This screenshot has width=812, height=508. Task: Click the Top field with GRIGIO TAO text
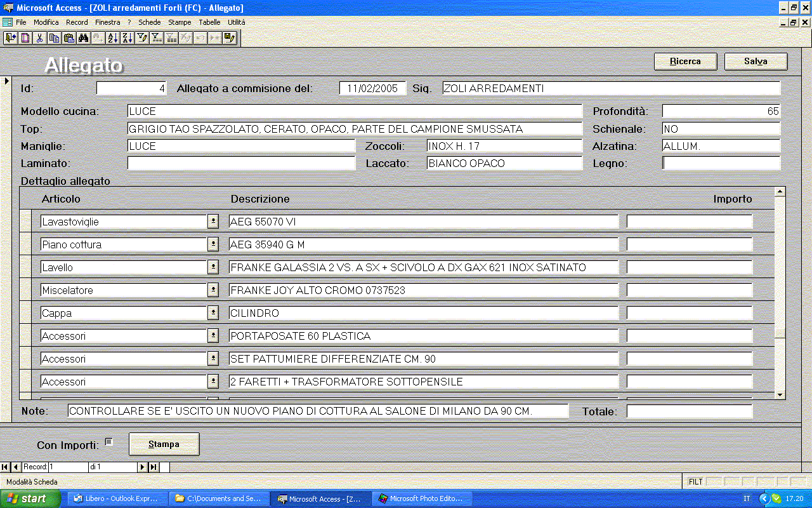point(355,129)
